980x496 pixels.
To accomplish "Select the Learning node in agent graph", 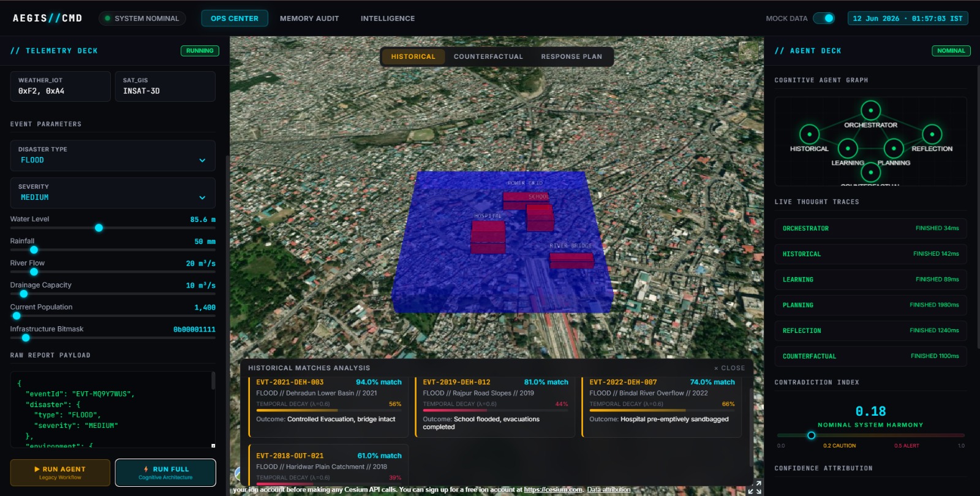I will pos(848,148).
